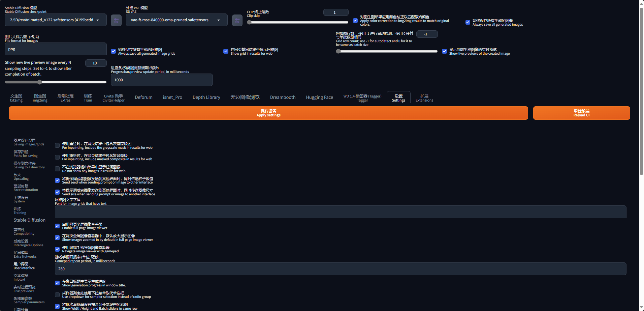The height and width of the screenshot is (311, 644).
Task: Switch to the txt2img tab
Action: [x=16, y=97]
